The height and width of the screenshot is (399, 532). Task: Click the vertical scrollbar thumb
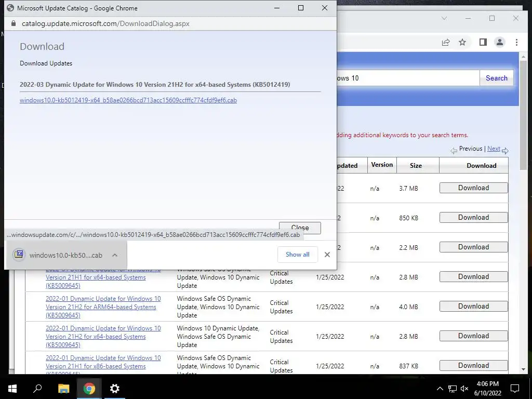pos(523,115)
